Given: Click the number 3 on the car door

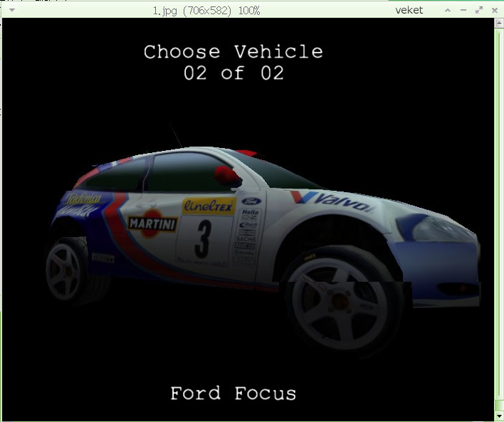Looking at the screenshot, I should pyautogui.click(x=203, y=239).
